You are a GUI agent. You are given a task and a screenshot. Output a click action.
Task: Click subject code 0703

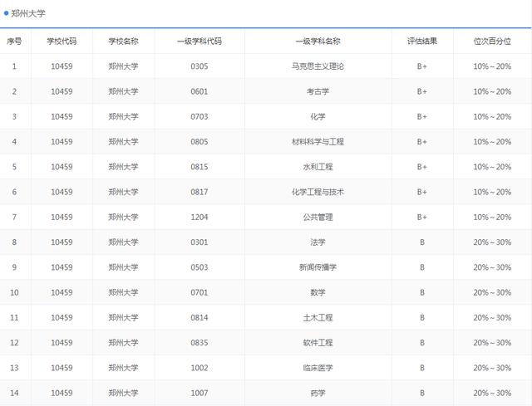pos(199,116)
